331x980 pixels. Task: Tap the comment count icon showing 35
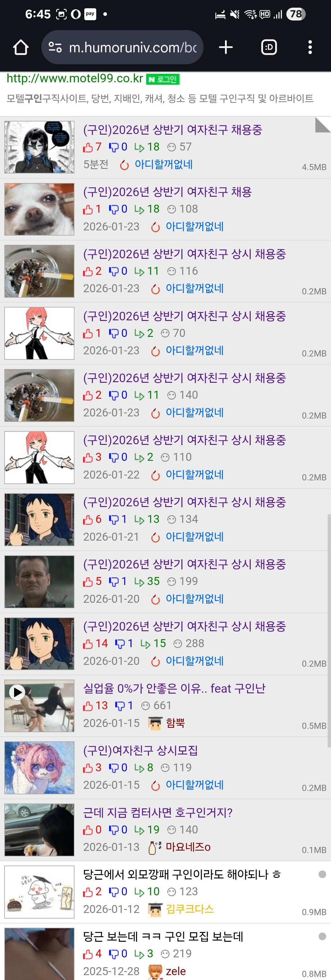pyautogui.click(x=139, y=582)
